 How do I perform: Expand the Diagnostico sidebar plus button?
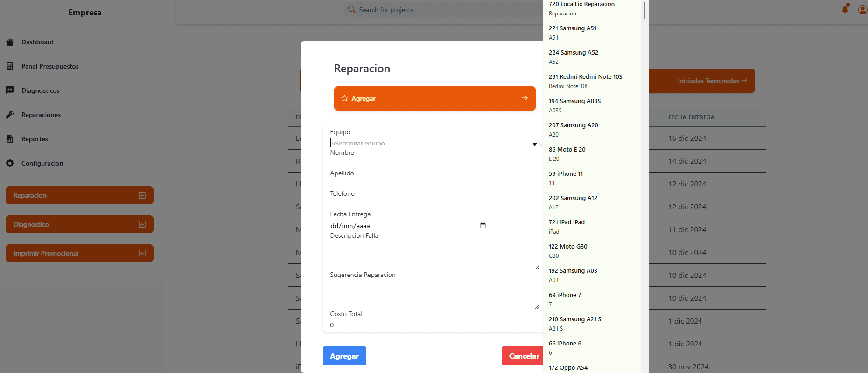click(x=142, y=224)
